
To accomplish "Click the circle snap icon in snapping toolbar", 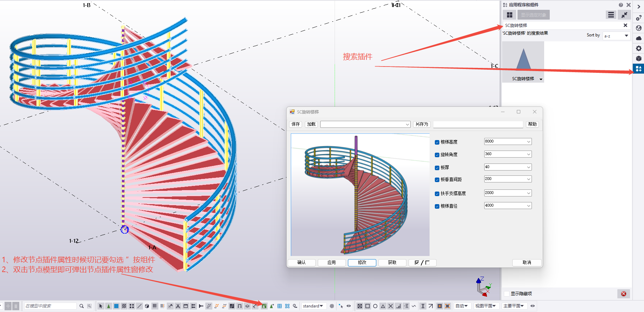I will (x=375, y=306).
